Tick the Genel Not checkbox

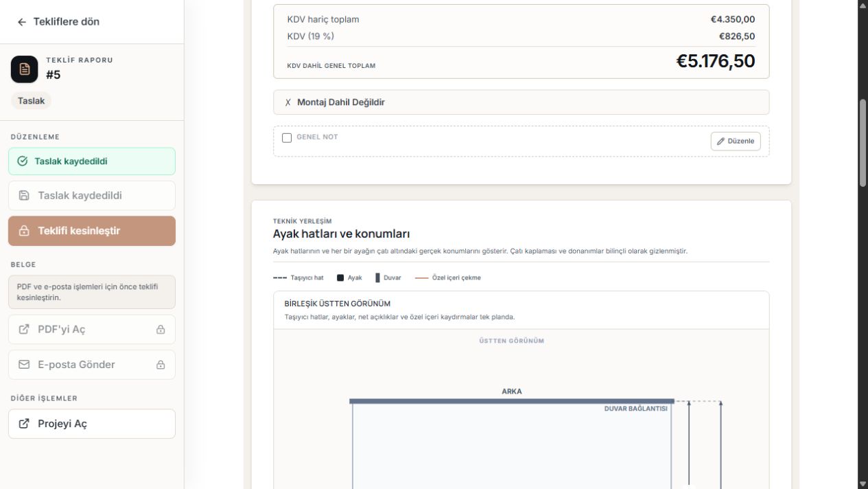tap(287, 137)
